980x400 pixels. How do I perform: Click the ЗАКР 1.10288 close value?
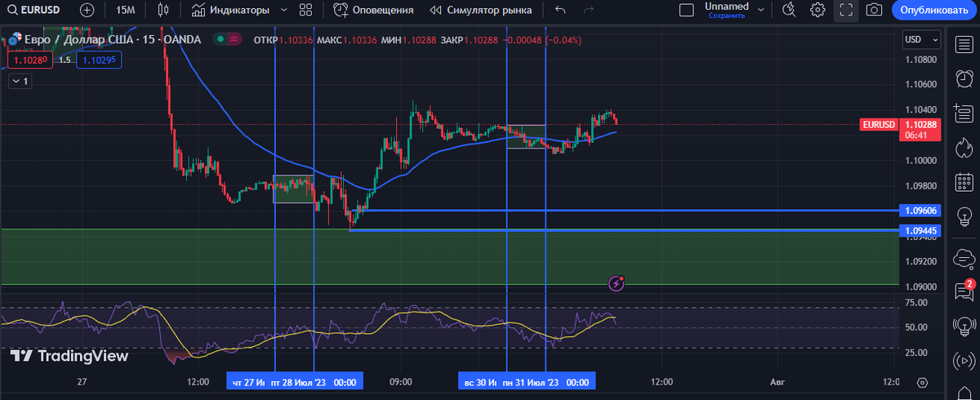pyautogui.click(x=468, y=39)
